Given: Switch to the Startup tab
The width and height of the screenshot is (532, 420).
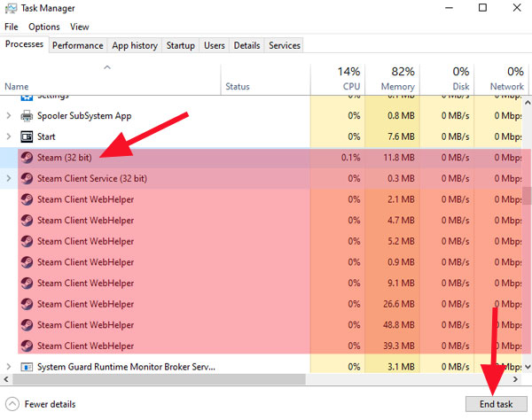Looking at the screenshot, I should 181,45.
